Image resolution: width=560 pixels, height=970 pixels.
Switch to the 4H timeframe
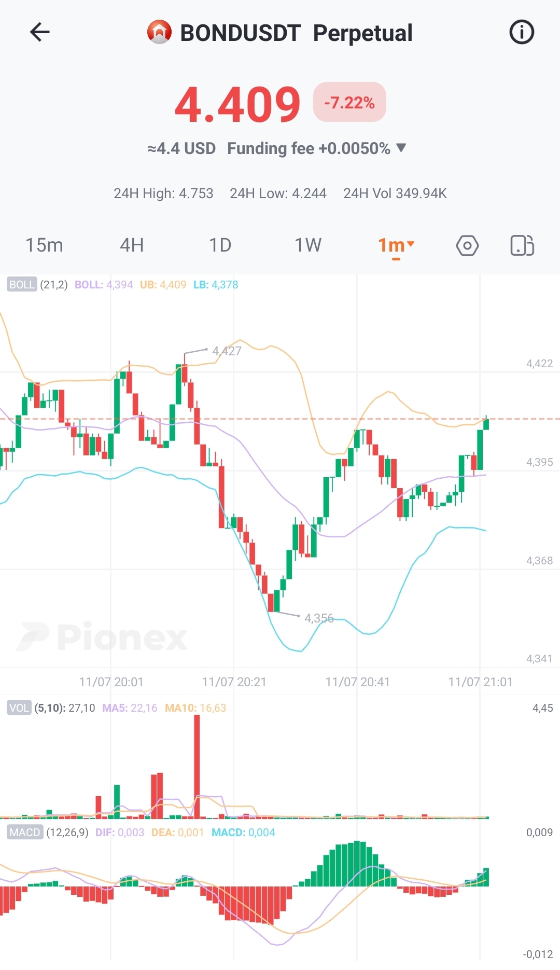[x=132, y=245]
